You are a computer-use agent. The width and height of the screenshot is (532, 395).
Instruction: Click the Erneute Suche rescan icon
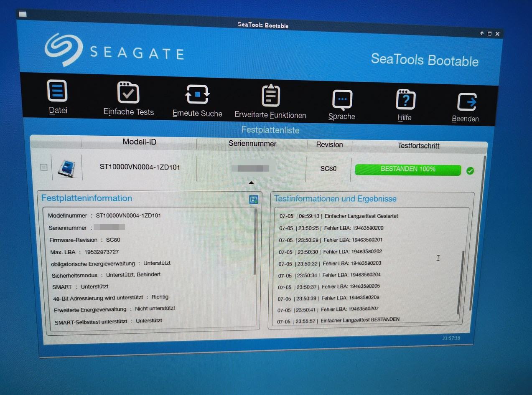pyautogui.click(x=197, y=94)
